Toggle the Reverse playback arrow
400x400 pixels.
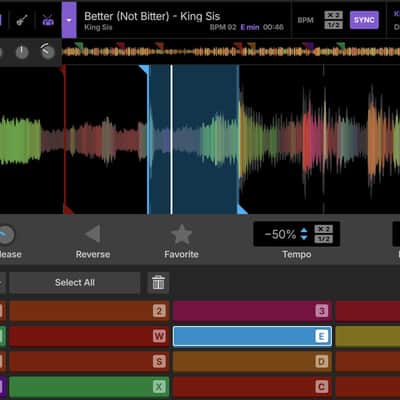click(93, 234)
